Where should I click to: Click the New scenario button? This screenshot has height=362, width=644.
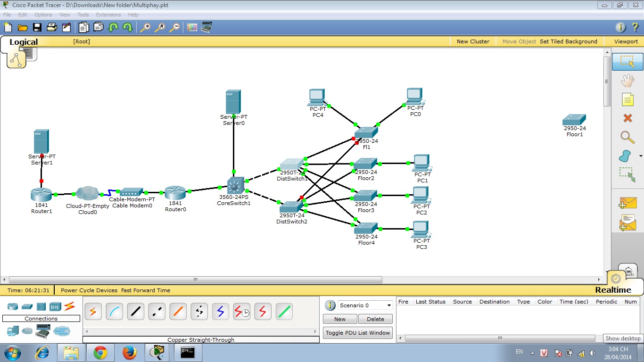340,319
